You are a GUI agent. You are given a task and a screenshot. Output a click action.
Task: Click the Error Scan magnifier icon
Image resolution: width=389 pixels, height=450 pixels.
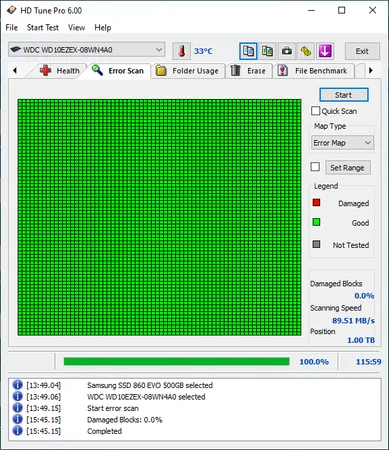(97, 70)
